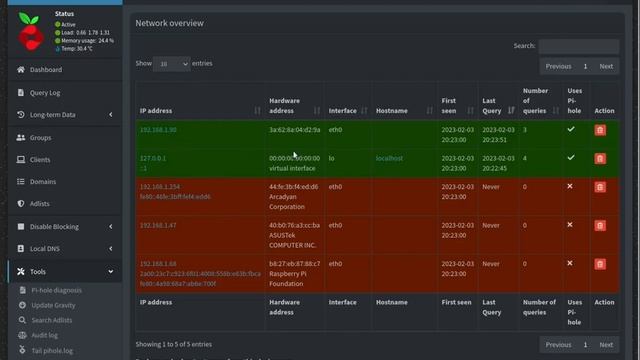Image resolution: width=640 pixels, height=360 pixels.
Task: Delete the 3a:62:8a:04:d2:9a device row
Action: point(600,130)
